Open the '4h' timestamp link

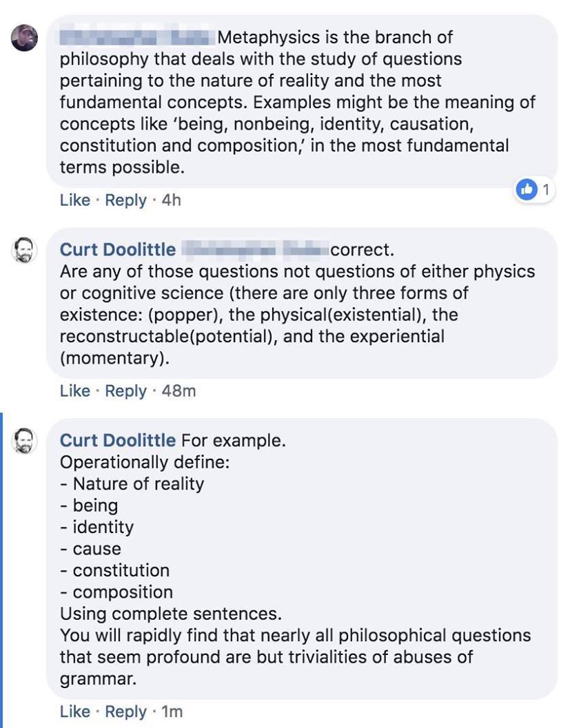click(171, 200)
